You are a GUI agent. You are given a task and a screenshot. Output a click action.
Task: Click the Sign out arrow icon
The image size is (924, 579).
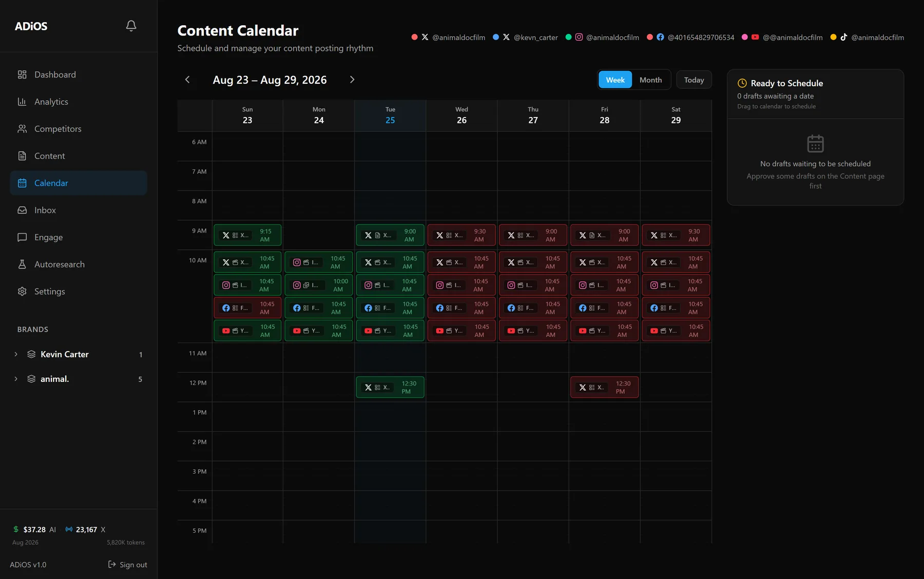click(112, 565)
